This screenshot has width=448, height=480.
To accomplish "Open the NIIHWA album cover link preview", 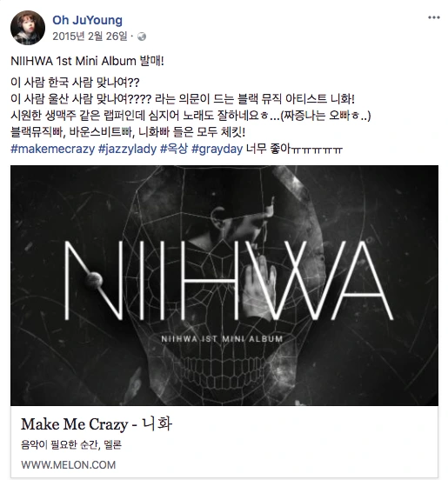I will click(x=224, y=285).
